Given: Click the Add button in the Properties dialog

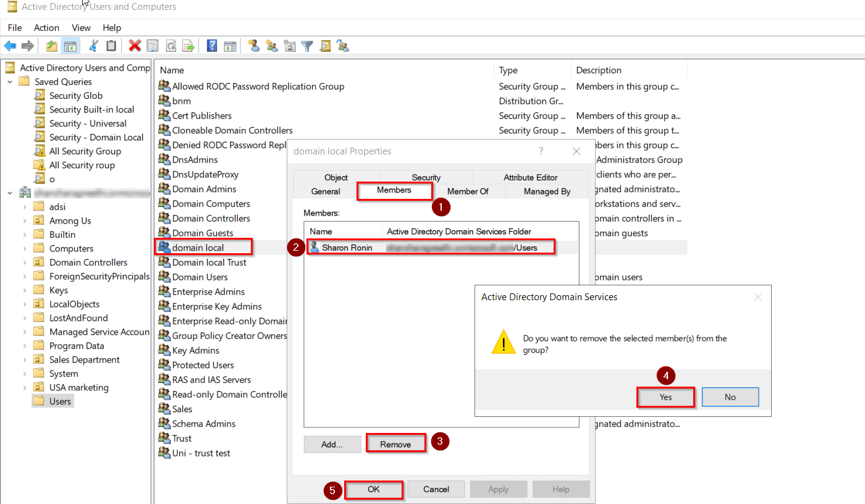Looking at the screenshot, I should coord(332,443).
